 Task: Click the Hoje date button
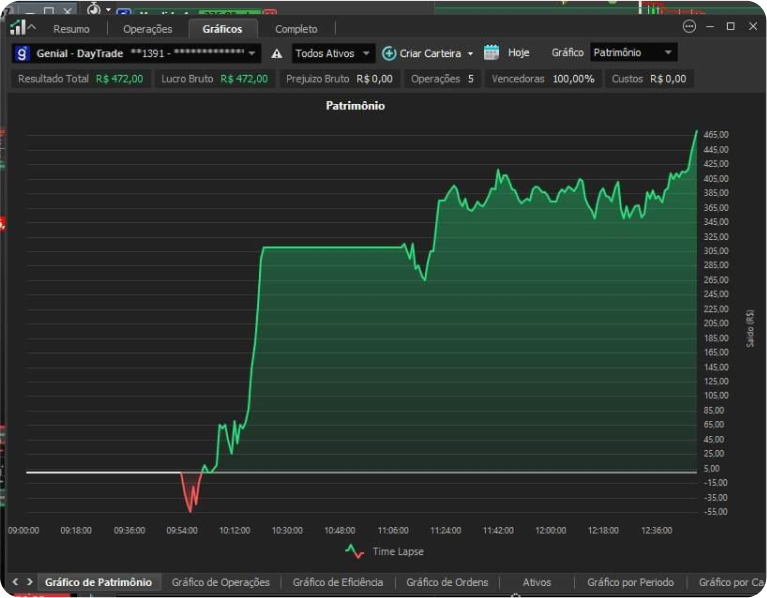click(518, 53)
